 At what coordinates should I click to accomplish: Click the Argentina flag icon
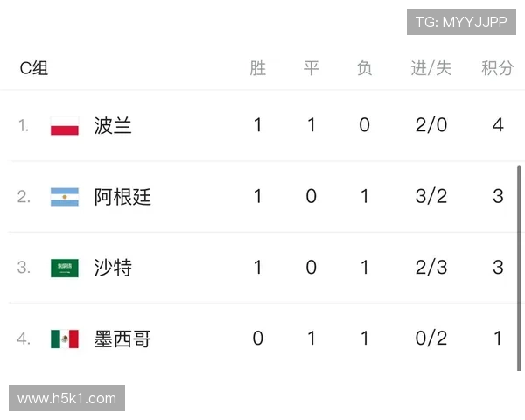pos(65,197)
